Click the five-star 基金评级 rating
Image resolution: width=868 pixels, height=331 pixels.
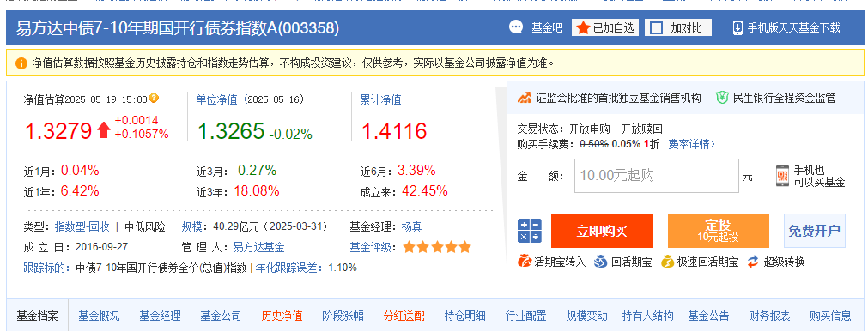437,247
